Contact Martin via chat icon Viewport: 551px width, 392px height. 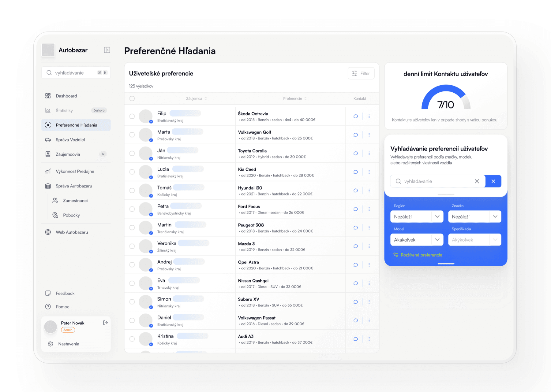pos(355,227)
